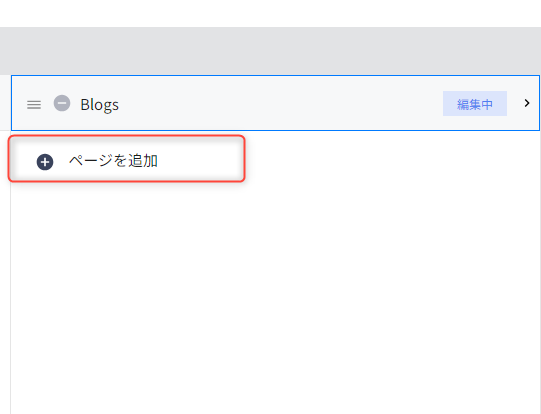Expand Blogs with the right chevron arrow

point(527,103)
